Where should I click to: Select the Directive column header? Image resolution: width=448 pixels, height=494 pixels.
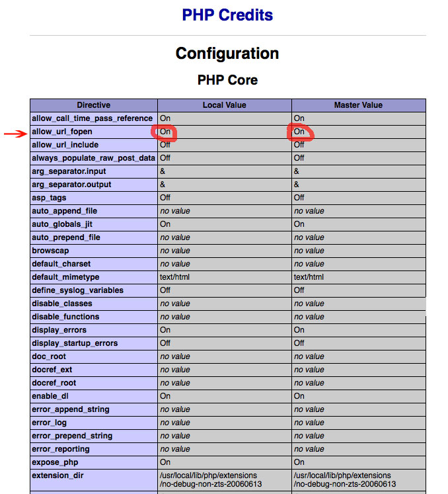pos(94,105)
